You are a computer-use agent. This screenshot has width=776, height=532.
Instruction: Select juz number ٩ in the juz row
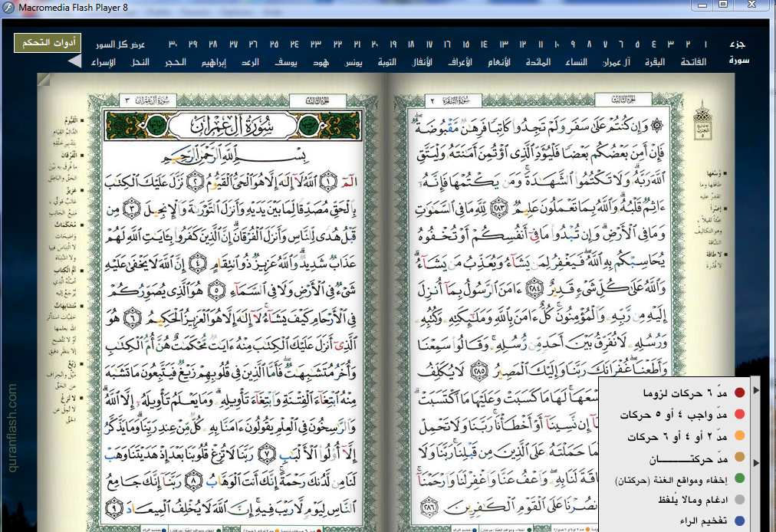pos(573,44)
